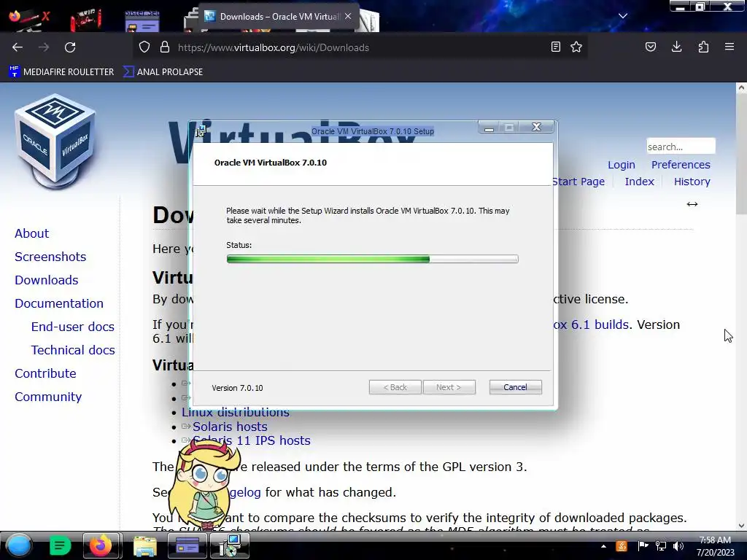
Task: Expand the list all tabs chevron
Action: click(x=623, y=16)
